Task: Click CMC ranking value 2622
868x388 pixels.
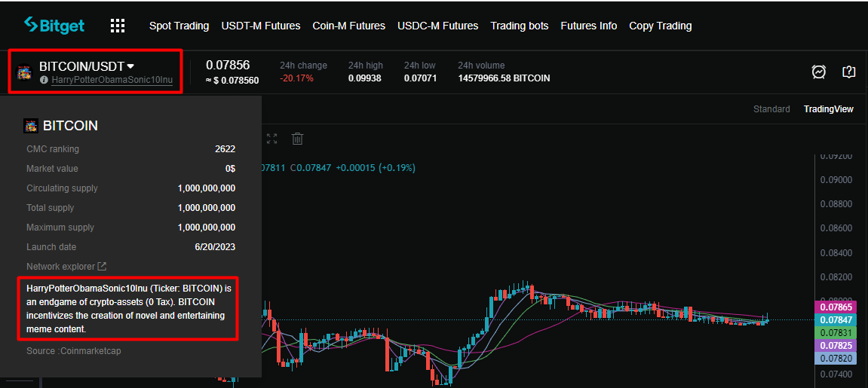Action: pyautogui.click(x=225, y=148)
